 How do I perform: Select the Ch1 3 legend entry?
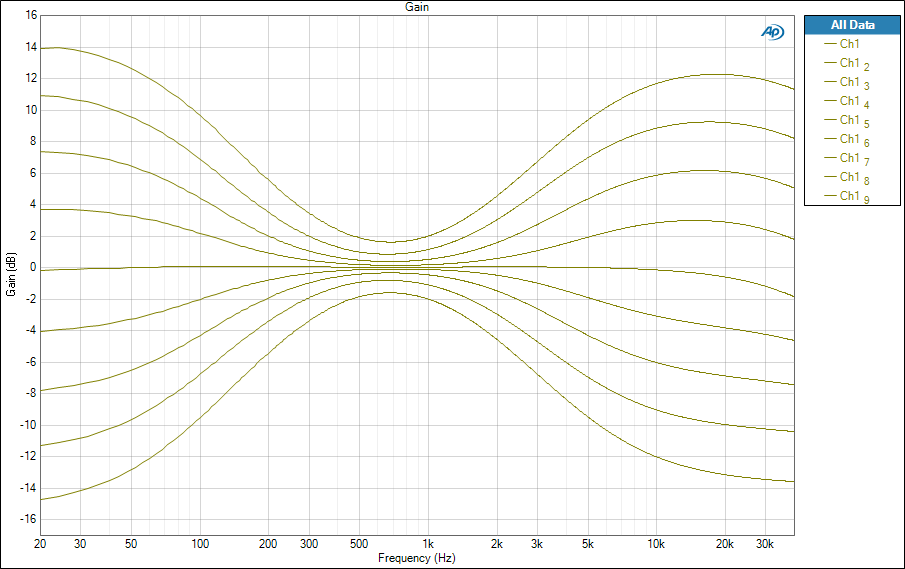847,83
